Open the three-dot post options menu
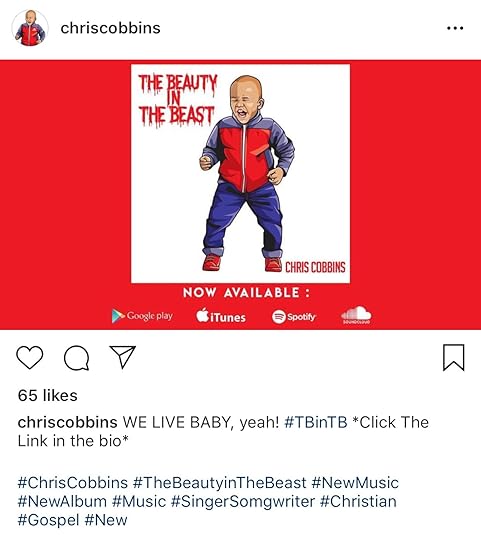This screenshot has width=481, height=540. point(455,28)
